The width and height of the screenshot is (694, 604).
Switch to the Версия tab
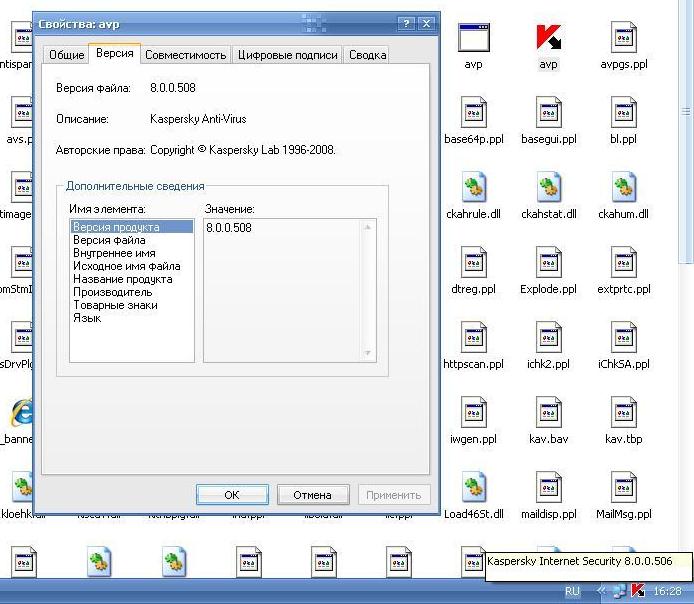pyautogui.click(x=115, y=54)
